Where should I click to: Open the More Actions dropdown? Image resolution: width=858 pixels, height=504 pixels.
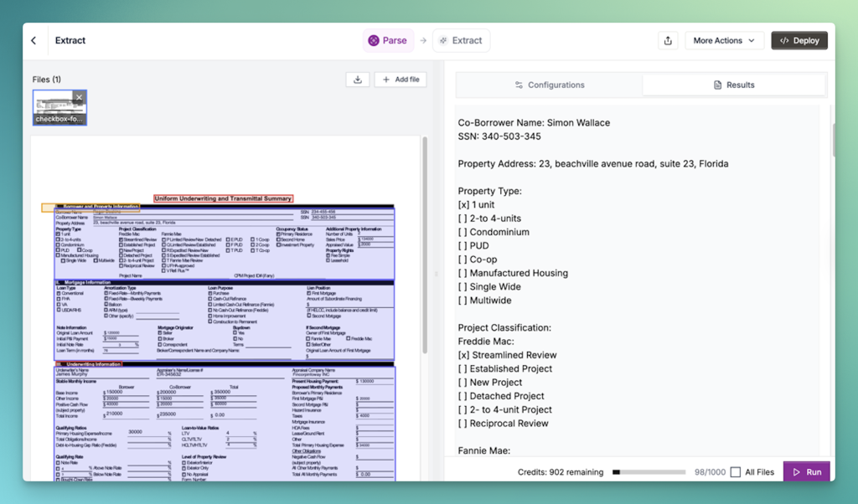pyautogui.click(x=724, y=40)
